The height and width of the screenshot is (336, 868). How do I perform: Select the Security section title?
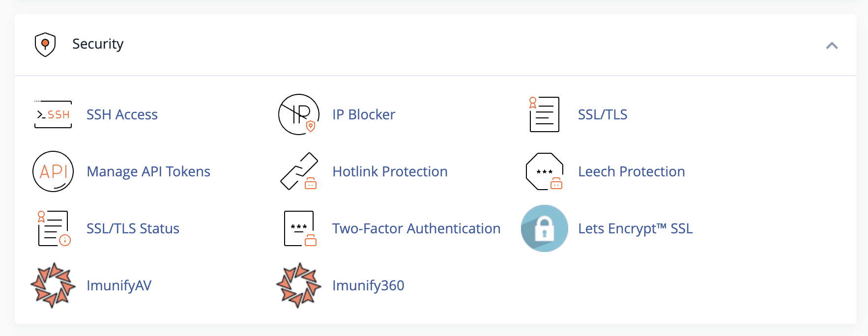pos(98,44)
